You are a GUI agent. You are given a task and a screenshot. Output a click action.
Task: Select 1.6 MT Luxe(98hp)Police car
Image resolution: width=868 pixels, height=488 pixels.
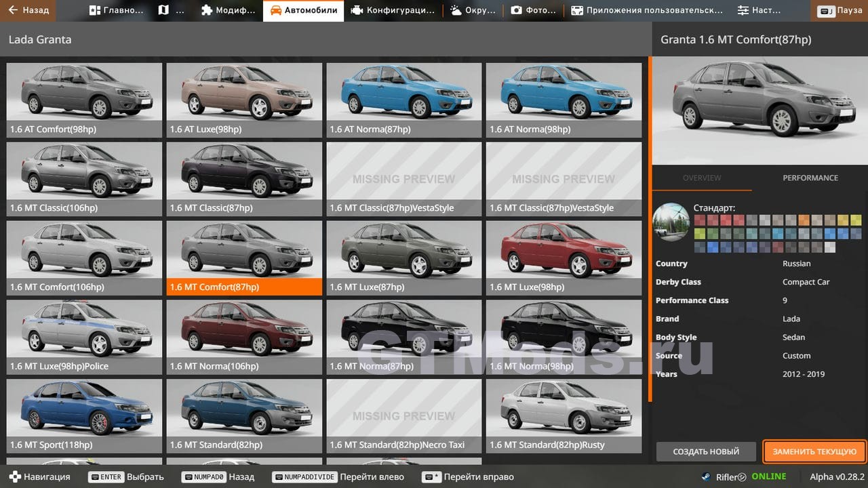(85, 337)
